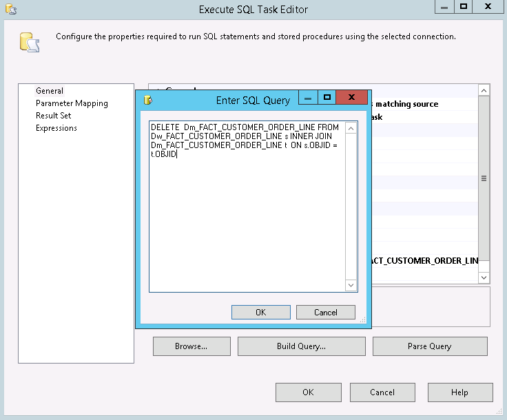Click the Parse Query button

click(429, 346)
